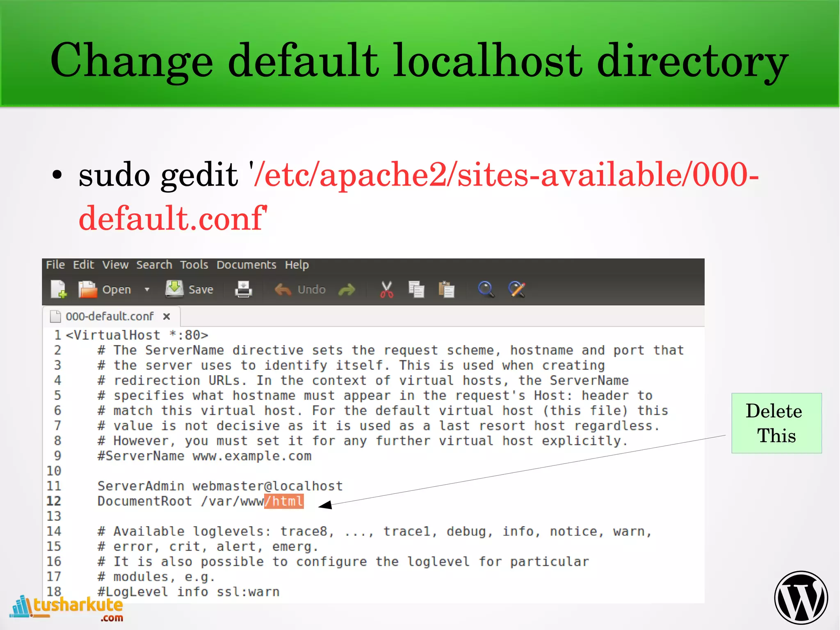The width and height of the screenshot is (840, 630).
Task: Open the Find magnifier tool
Action: (x=486, y=289)
